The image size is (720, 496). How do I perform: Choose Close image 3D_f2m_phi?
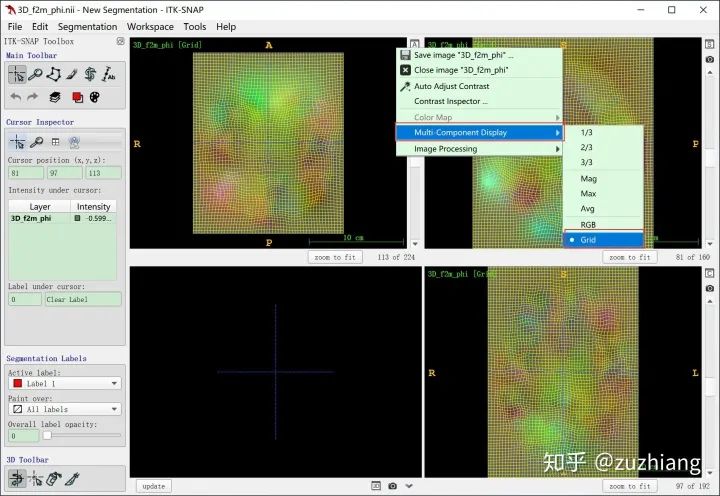pos(479,70)
